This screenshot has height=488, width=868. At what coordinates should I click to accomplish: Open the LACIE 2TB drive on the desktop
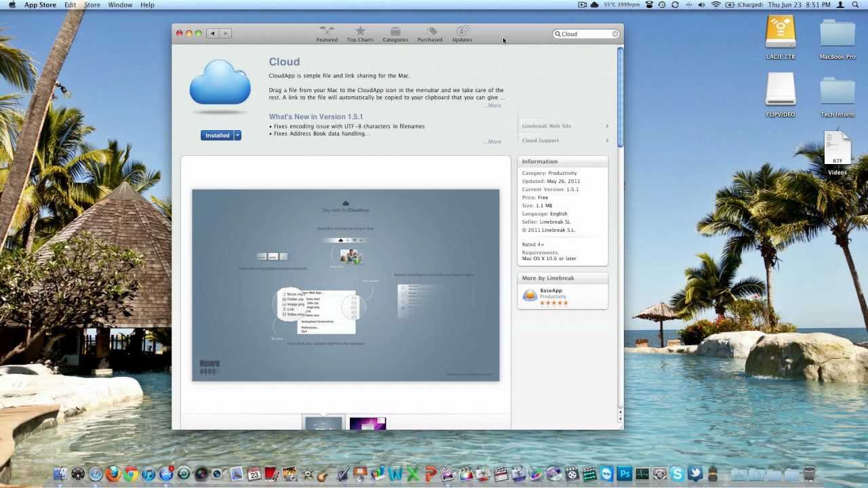tap(781, 37)
